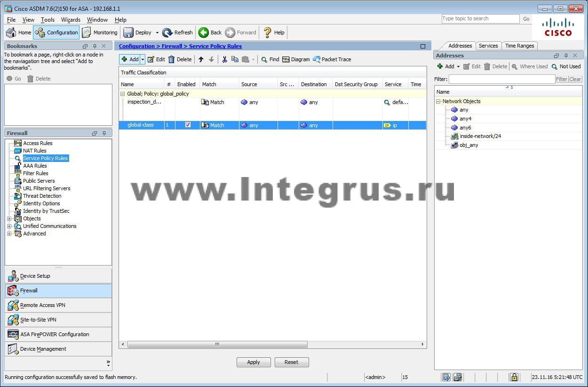Edit the selected service policy rule

(156, 59)
